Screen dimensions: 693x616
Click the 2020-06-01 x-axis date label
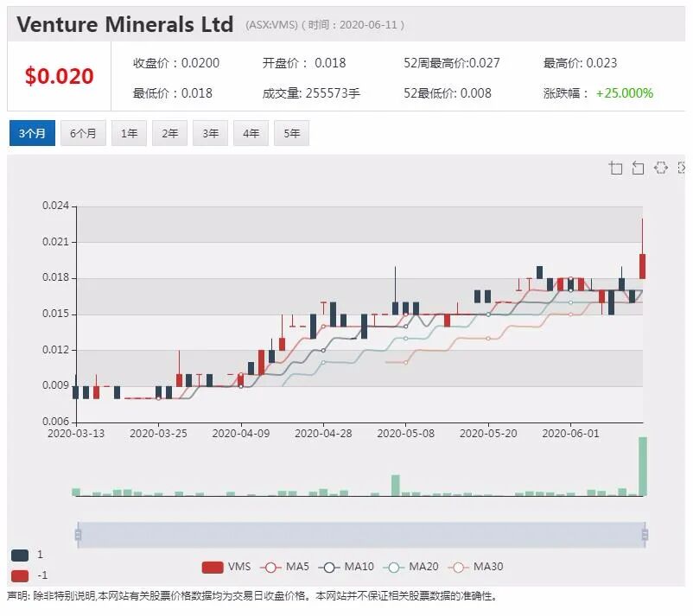pyautogui.click(x=570, y=434)
